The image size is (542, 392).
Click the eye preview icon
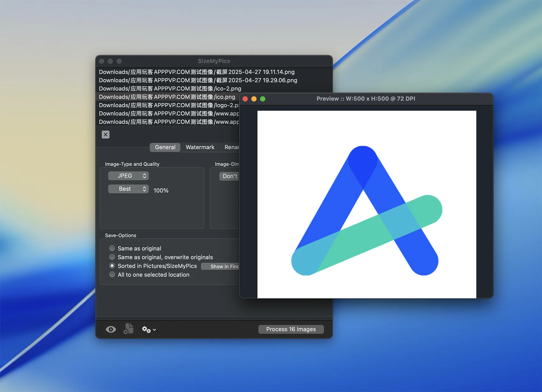pyautogui.click(x=111, y=329)
